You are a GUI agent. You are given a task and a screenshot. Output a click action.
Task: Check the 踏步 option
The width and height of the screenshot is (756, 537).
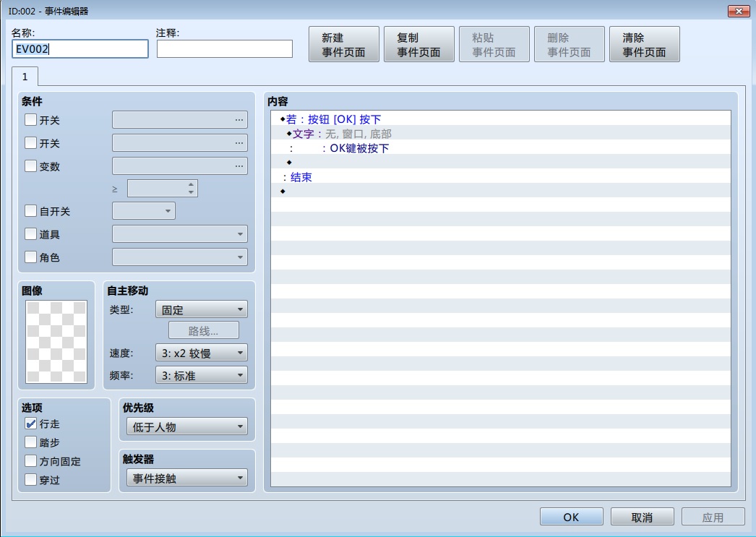pyautogui.click(x=30, y=442)
